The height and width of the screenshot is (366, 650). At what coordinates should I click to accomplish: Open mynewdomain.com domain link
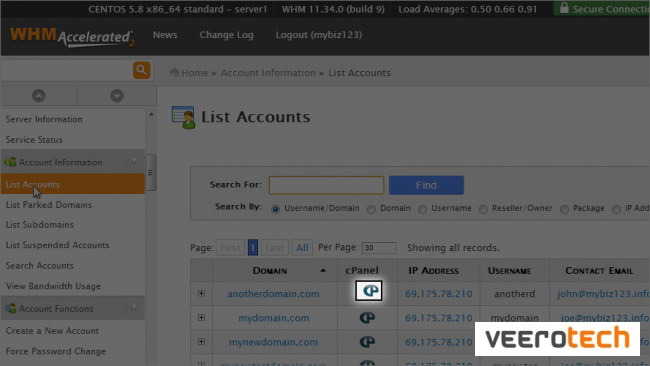274,342
